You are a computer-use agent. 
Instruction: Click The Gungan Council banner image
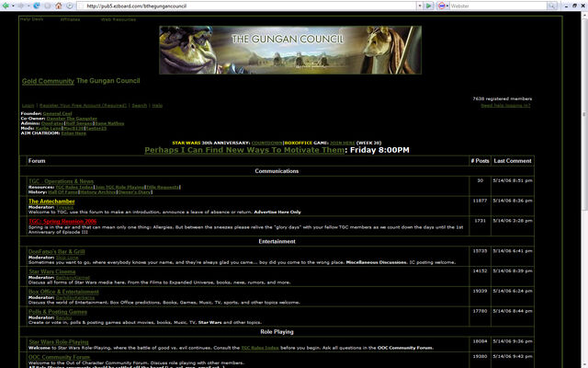pos(290,50)
